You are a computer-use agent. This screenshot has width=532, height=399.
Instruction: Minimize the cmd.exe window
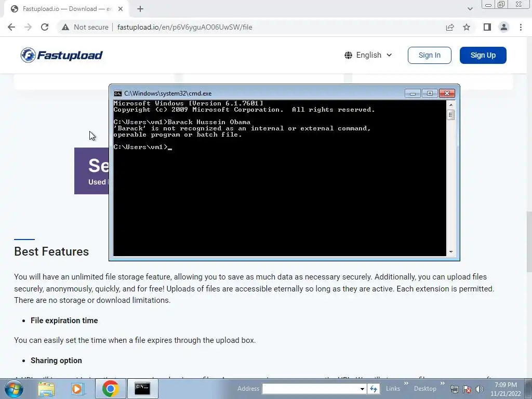413,94
